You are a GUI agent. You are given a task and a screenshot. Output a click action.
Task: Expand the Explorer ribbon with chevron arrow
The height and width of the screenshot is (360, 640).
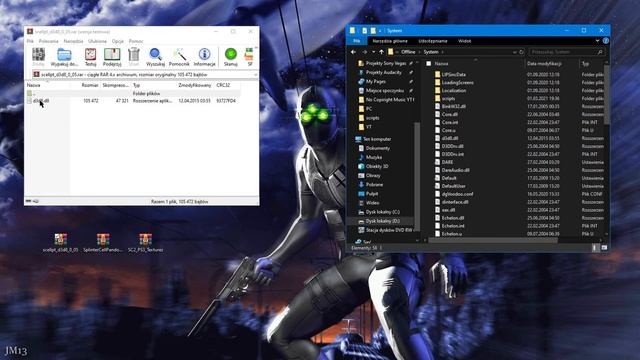597,41
